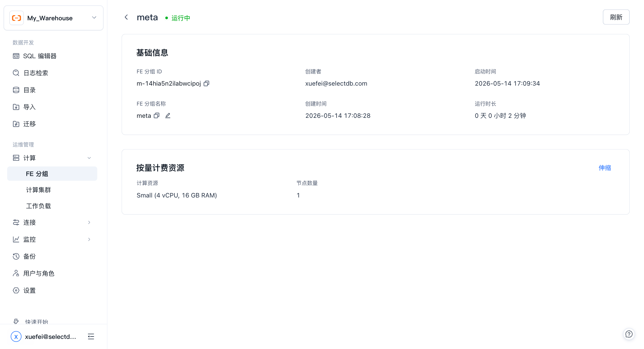This screenshot has height=349, width=644.
Task: Open 日志检索 menu item
Action: 52,73
